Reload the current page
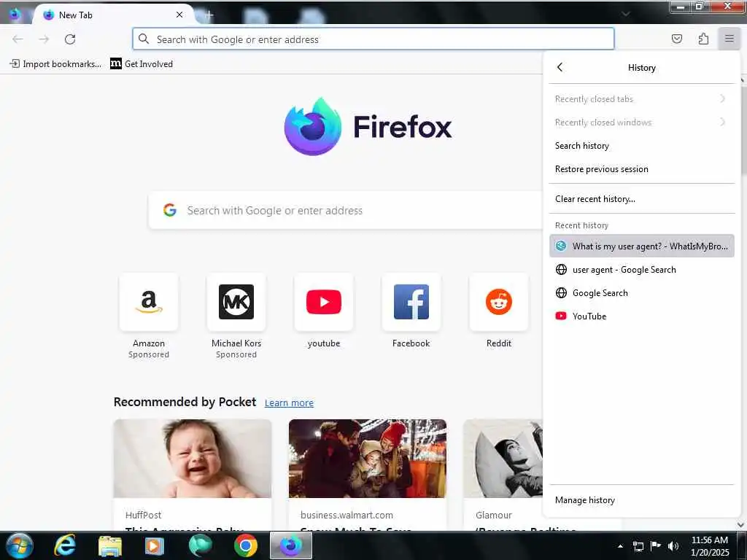This screenshot has height=560, width=747. [70, 39]
